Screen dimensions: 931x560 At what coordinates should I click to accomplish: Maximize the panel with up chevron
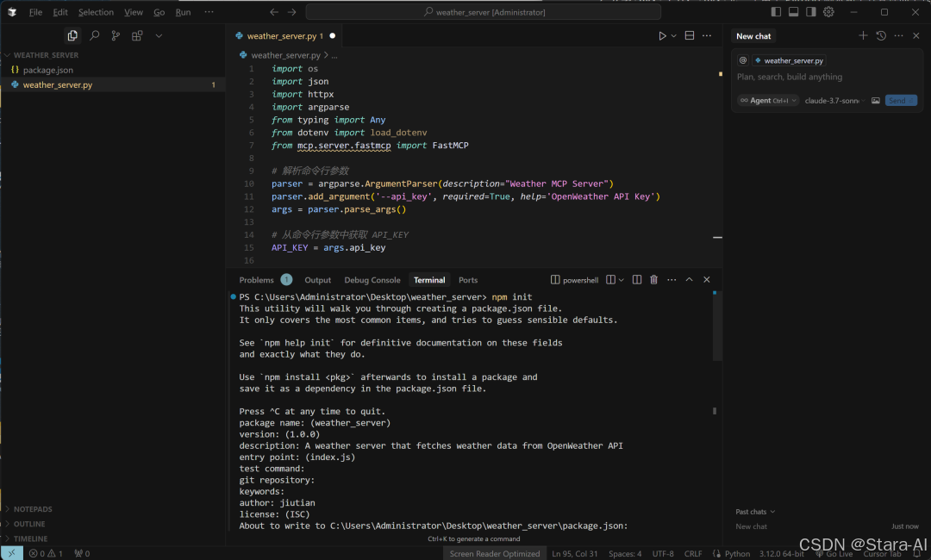pyautogui.click(x=690, y=279)
